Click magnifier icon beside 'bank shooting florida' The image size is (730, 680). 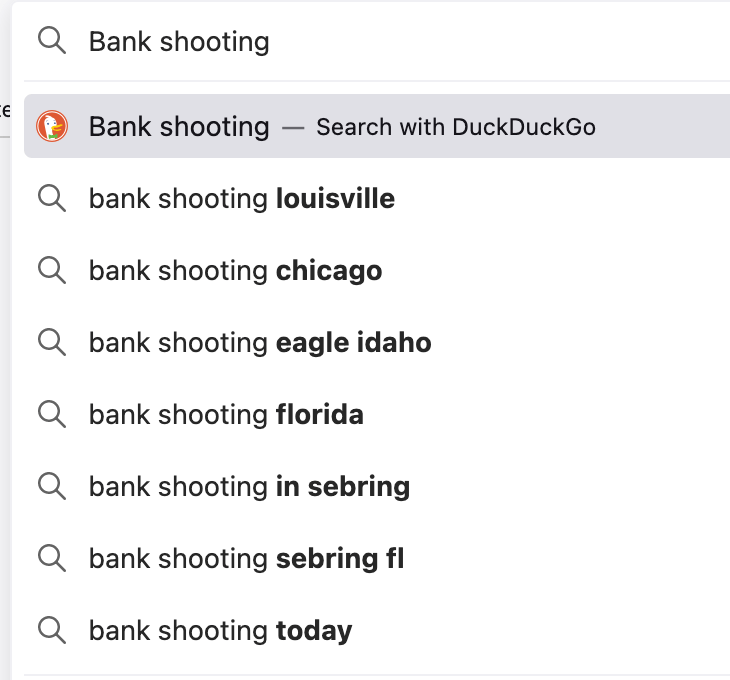pyautogui.click(x=52, y=415)
